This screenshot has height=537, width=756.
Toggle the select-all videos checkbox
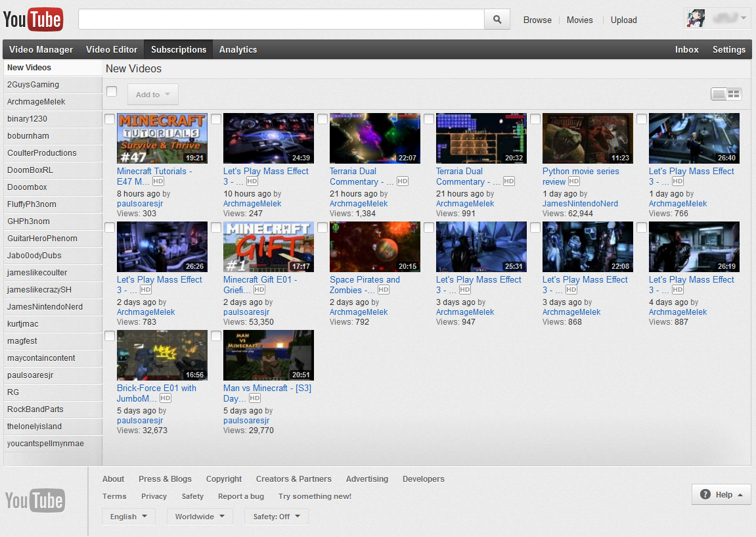click(112, 91)
